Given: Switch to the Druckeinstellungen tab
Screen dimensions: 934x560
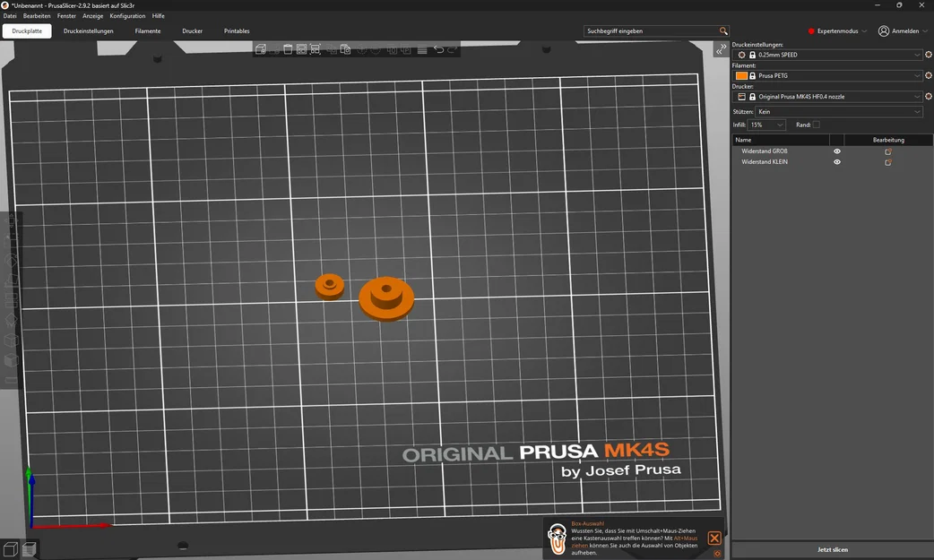Looking at the screenshot, I should click(88, 31).
